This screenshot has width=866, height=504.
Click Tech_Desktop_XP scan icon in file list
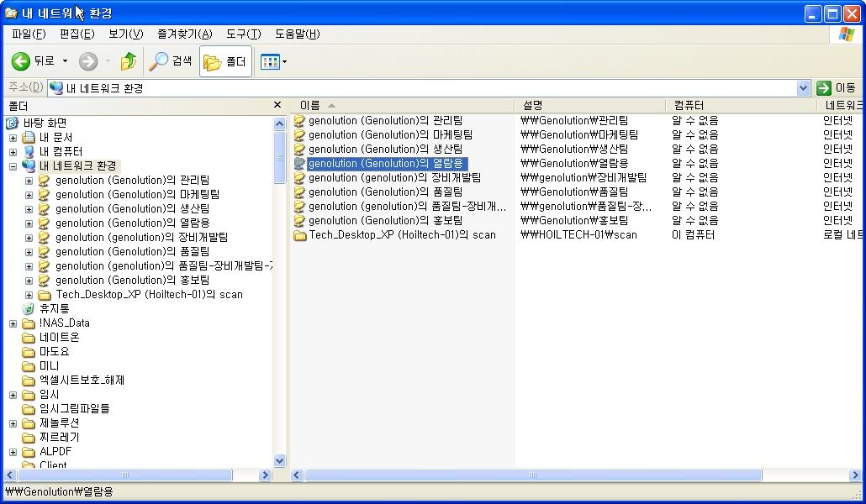[300, 235]
